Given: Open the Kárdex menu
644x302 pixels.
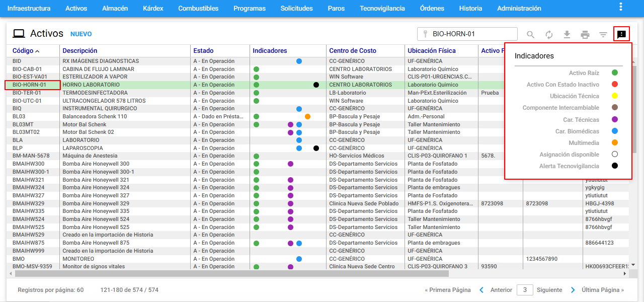Looking at the screenshot, I should 153,9.
